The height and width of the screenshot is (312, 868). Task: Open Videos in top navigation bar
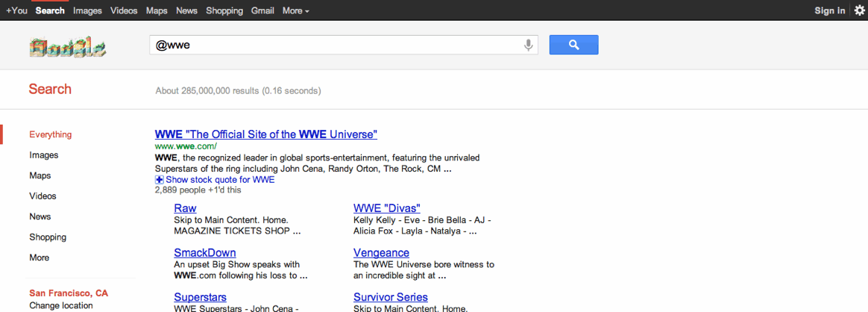tap(124, 10)
